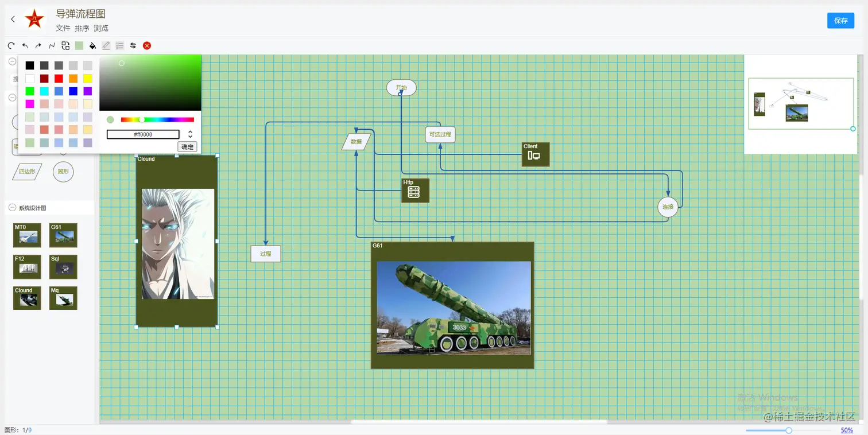Image resolution: width=868 pixels, height=435 pixels.
Task: Click the hue slider handle
Action: [141, 120]
